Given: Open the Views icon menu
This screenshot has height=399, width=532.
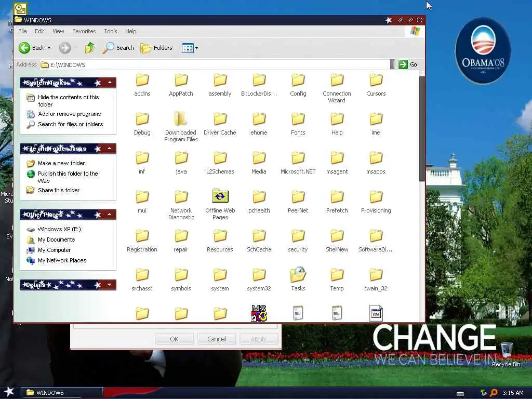Looking at the screenshot, I should (188, 48).
